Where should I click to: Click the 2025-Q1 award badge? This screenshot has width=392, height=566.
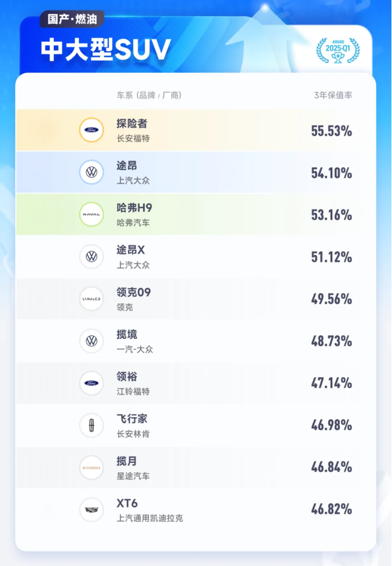click(x=338, y=50)
